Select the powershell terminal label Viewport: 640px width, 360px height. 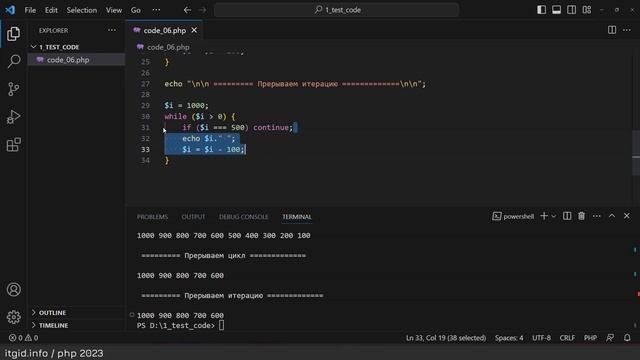[513, 216]
